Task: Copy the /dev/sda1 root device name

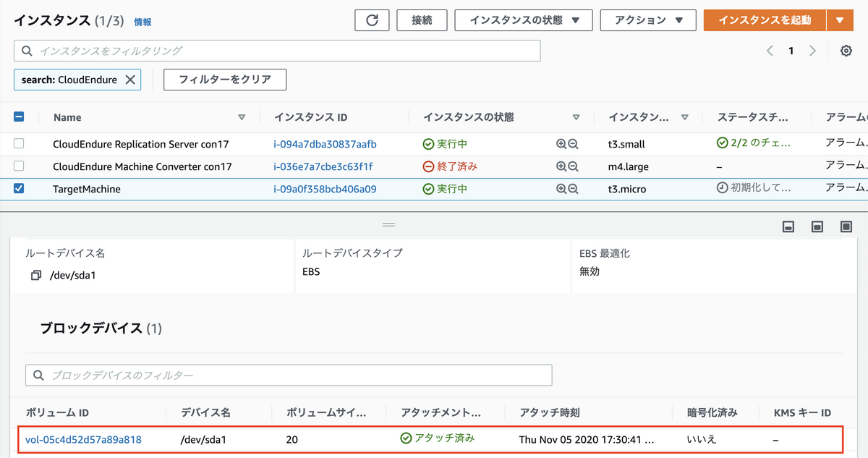Action: pyautogui.click(x=36, y=276)
